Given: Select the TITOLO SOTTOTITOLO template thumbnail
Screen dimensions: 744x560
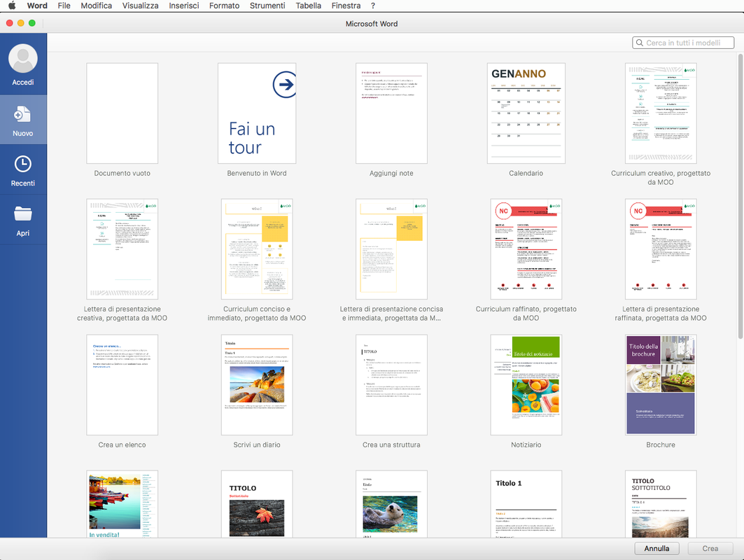Looking at the screenshot, I should (661, 504).
